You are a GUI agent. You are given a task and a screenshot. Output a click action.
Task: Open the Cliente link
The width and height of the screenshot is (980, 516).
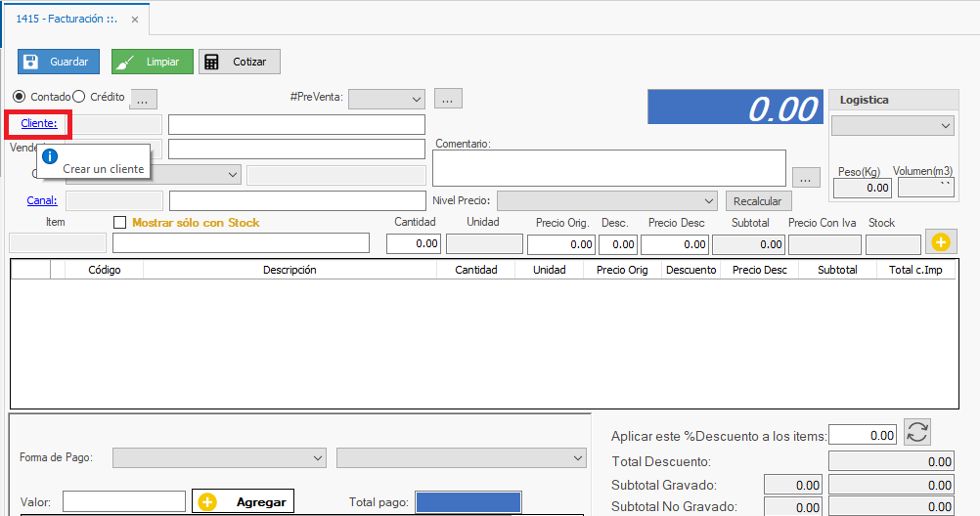[39, 123]
